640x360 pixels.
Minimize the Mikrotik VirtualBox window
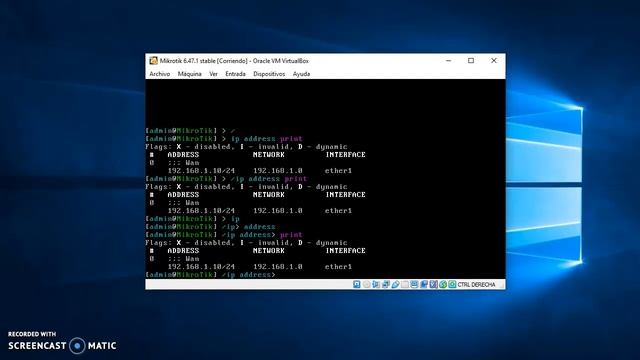point(449,60)
